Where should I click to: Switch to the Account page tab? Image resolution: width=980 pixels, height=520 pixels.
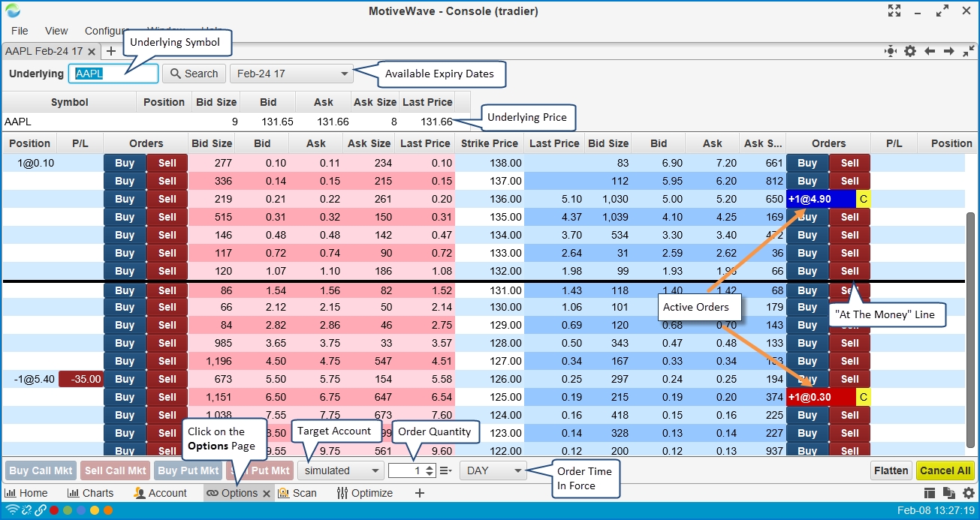coord(160,493)
